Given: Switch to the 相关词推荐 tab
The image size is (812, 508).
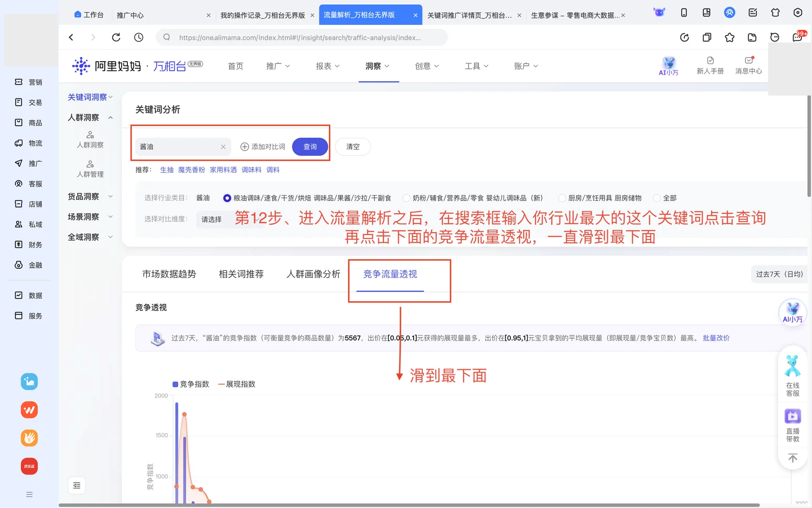Looking at the screenshot, I should coord(241,274).
